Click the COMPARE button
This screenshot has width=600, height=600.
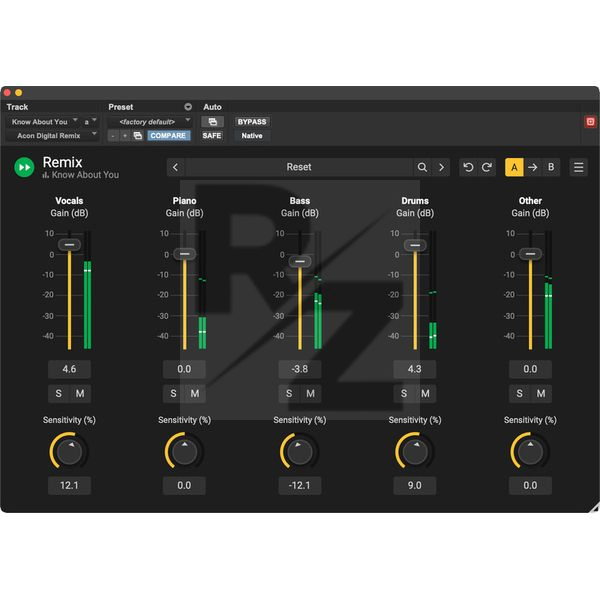[168, 135]
